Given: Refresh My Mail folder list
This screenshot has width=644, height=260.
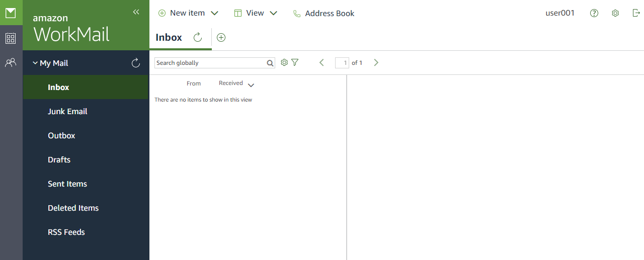Looking at the screenshot, I should pyautogui.click(x=135, y=63).
